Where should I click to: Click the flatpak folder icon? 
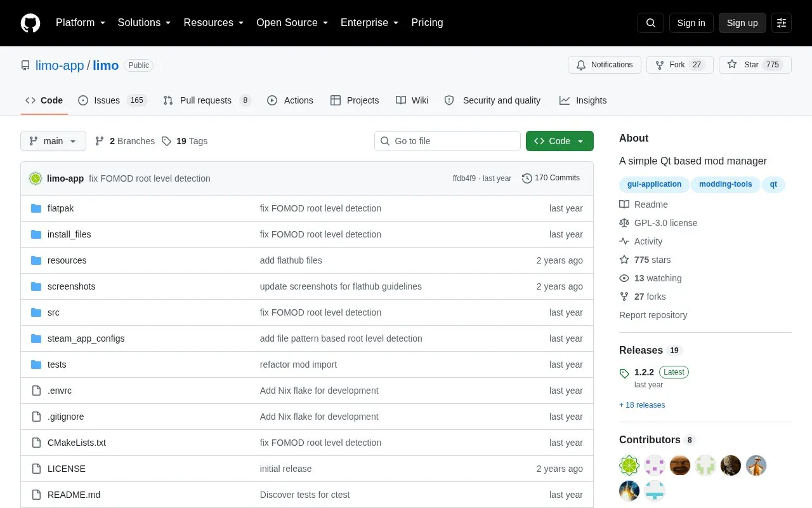pyautogui.click(x=36, y=208)
